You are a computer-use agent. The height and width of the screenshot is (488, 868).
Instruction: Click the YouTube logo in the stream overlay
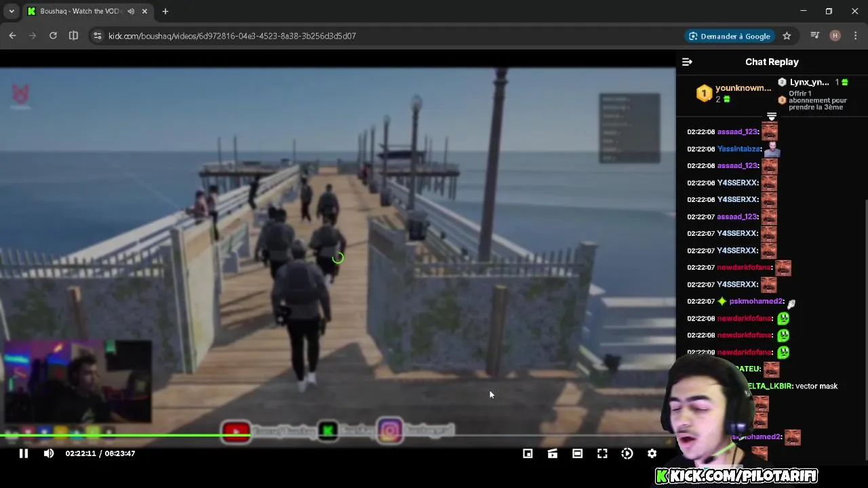(236, 431)
